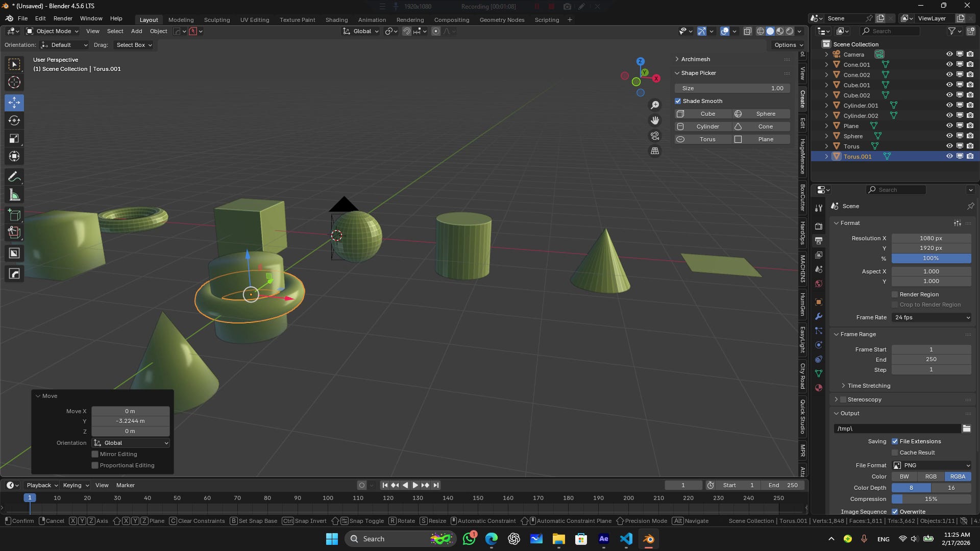Open the File Format PNG dropdown

[x=932, y=465]
